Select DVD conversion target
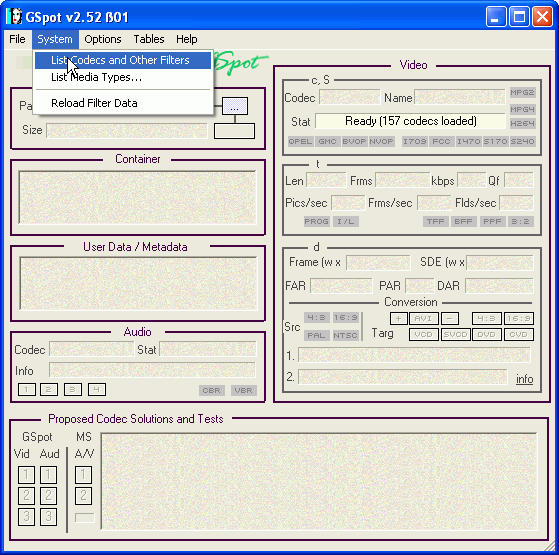The height and width of the screenshot is (555, 559). pyautogui.click(x=487, y=335)
